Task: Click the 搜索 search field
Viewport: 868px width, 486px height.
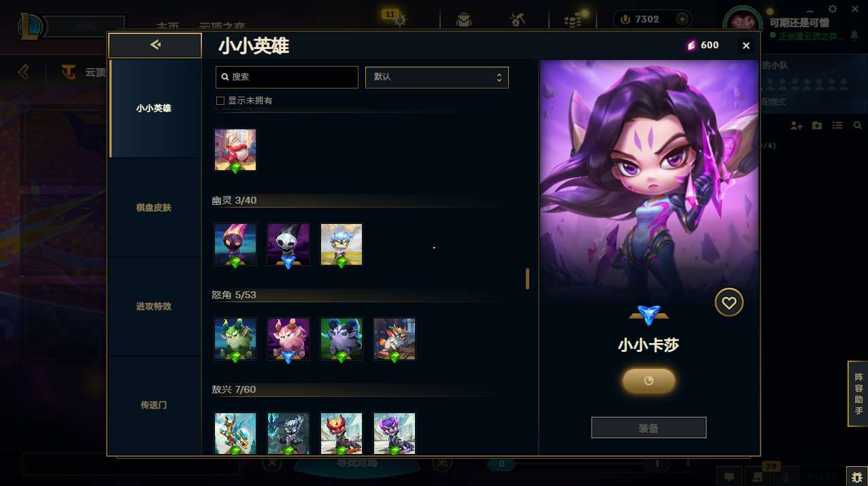Action: tap(286, 77)
